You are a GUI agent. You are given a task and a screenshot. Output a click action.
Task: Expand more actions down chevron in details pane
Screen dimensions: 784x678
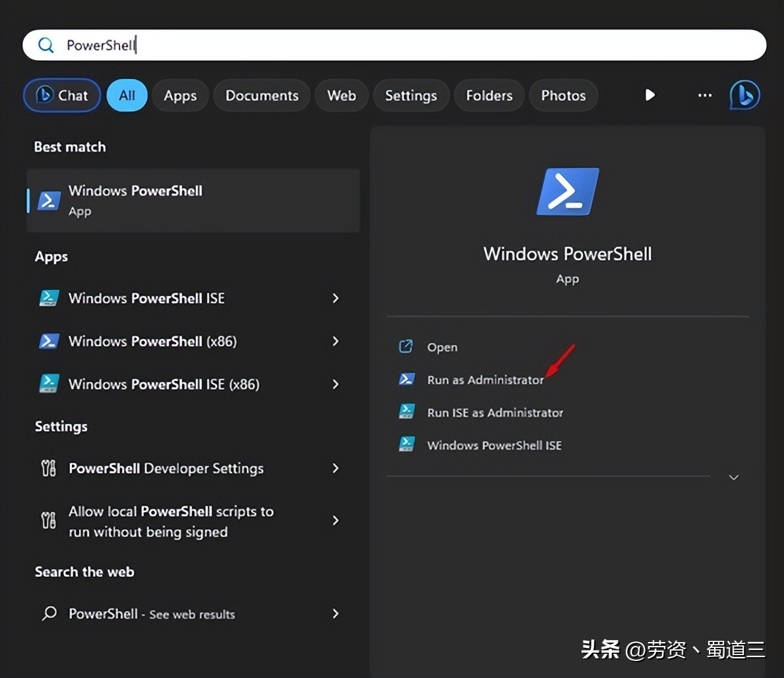click(734, 477)
